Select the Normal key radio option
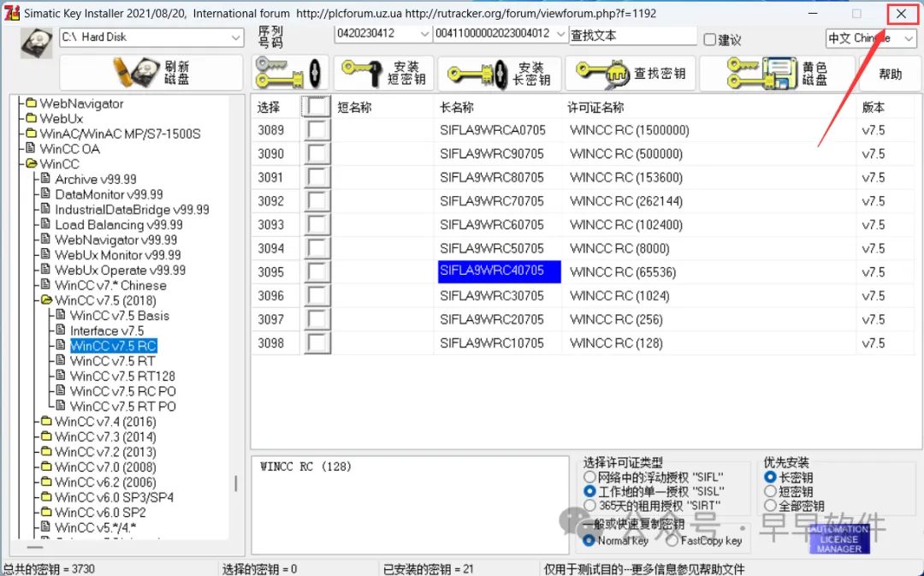924x576 pixels. [x=589, y=540]
